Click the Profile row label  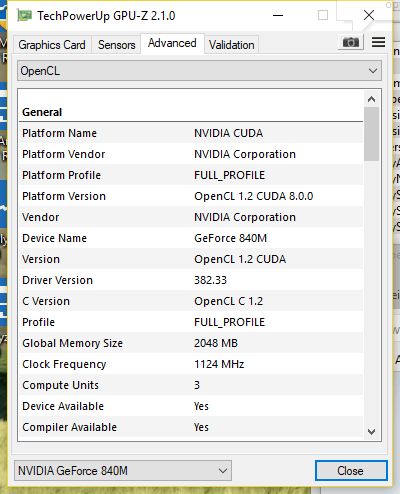[38, 322]
